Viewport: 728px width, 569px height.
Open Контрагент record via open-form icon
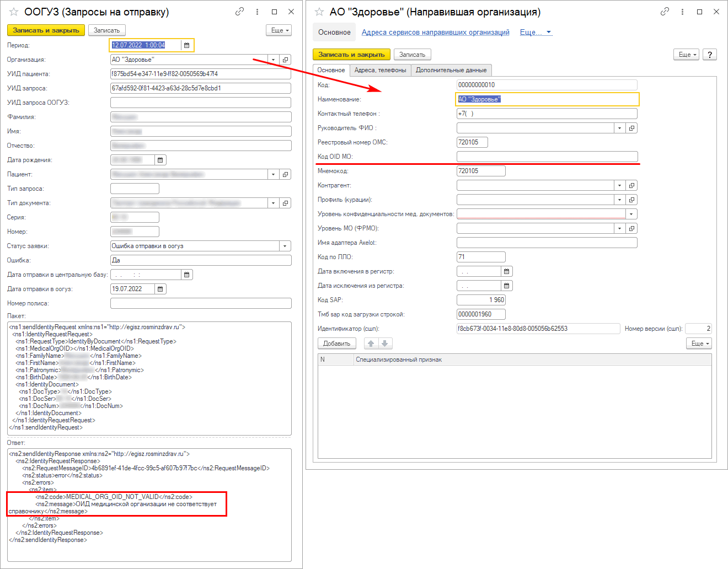[631, 185]
